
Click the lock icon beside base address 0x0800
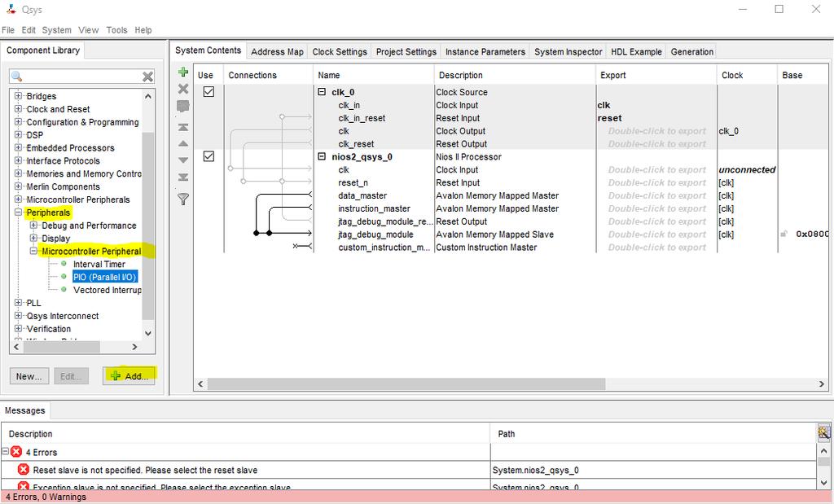[784, 234]
